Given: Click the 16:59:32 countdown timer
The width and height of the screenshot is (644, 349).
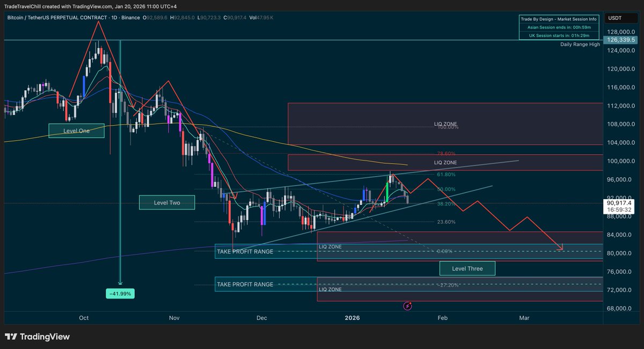Looking at the screenshot, I should pos(620,210).
